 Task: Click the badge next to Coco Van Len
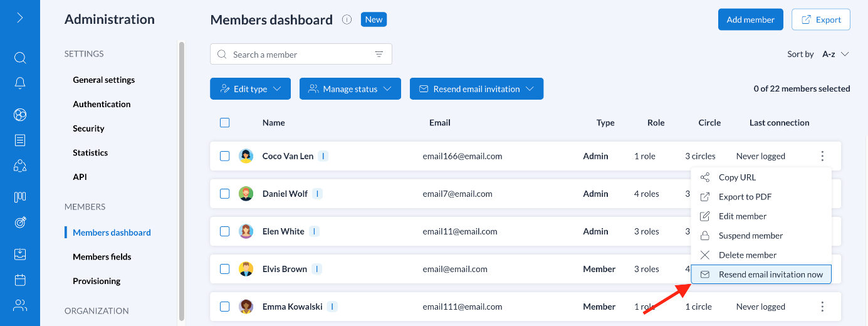[323, 156]
